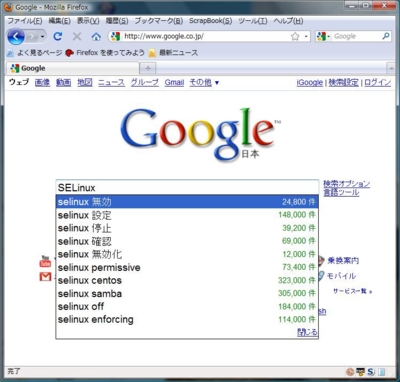Select suggestion selinux centos
Image resolution: width=400 pixels, height=382 pixels.
point(187,280)
